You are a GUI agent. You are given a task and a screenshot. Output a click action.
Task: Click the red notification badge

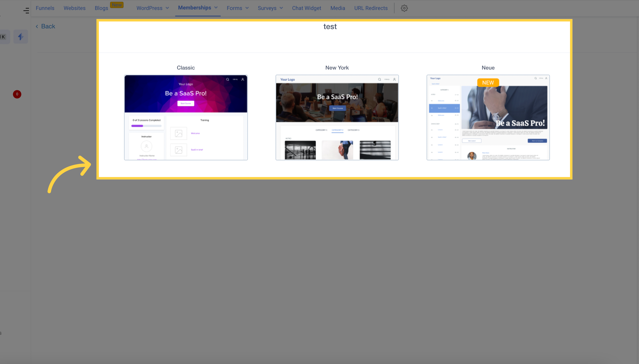pos(17,94)
